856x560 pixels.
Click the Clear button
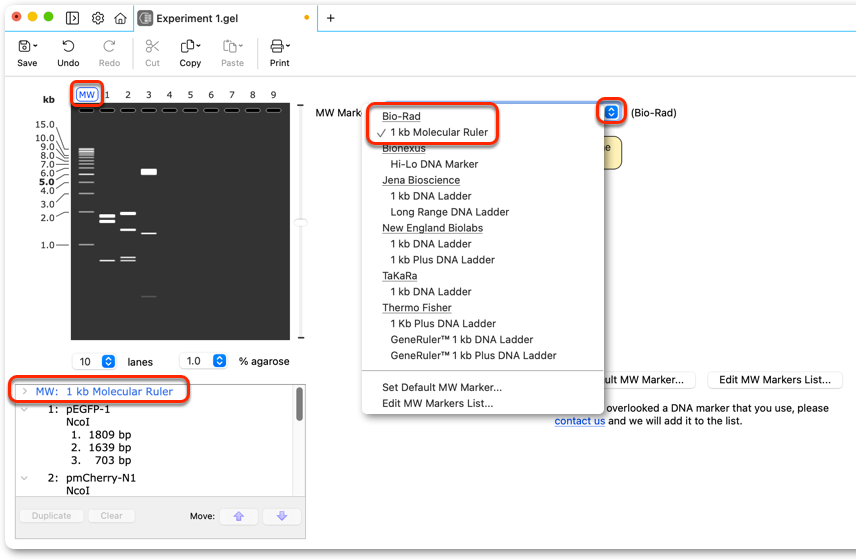tap(111, 516)
